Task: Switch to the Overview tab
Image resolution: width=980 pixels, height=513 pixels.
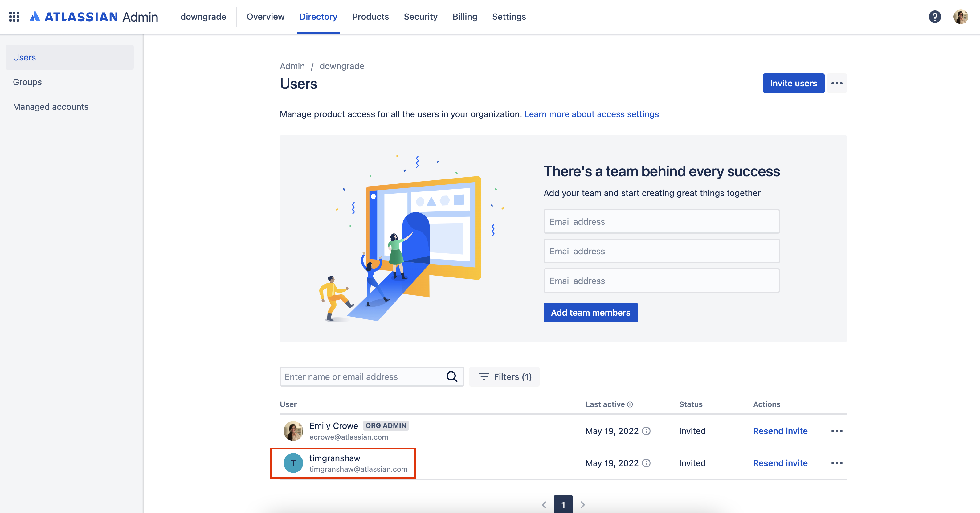Action: tap(265, 17)
